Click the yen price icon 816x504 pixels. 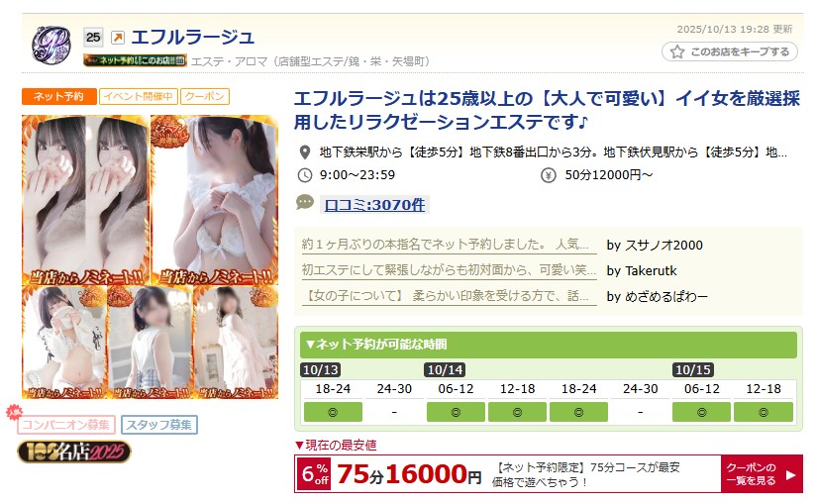click(548, 175)
